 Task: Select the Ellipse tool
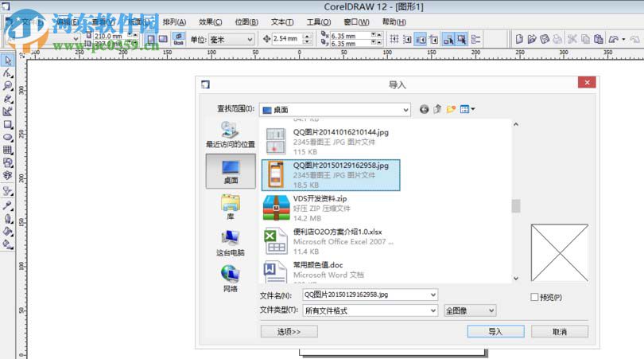(x=7, y=138)
